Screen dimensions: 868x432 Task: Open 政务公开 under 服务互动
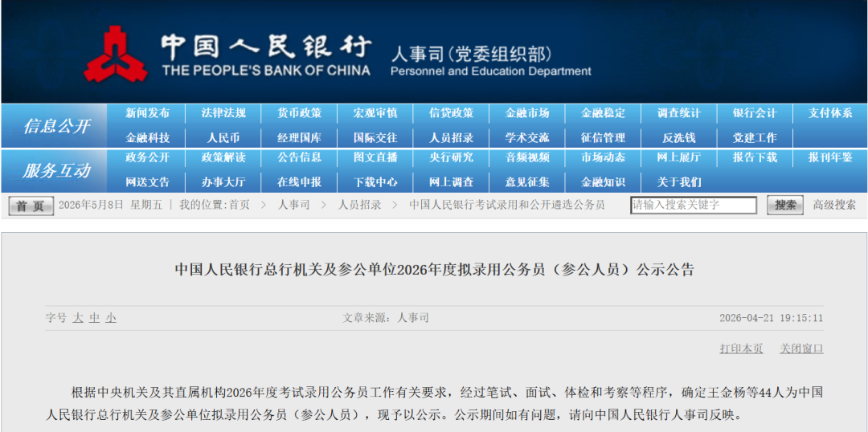[147, 157]
